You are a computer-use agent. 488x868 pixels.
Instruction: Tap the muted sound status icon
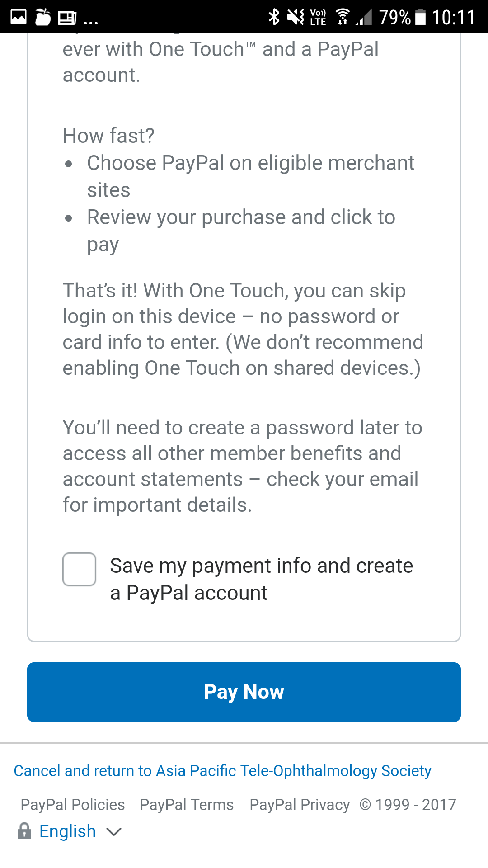(x=296, y=17)
